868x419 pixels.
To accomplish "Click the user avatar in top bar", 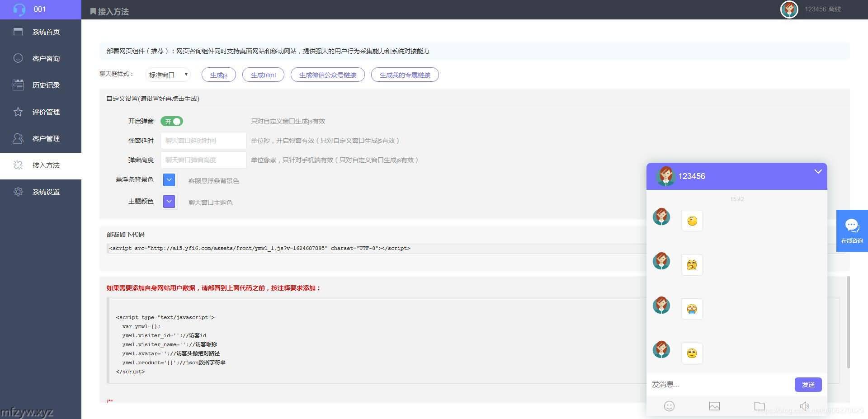I will tap(789, 9).
